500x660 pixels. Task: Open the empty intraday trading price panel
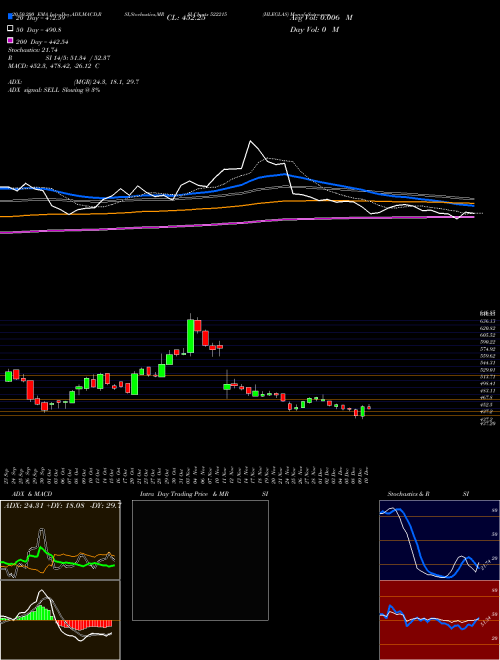tap(200, 560)
